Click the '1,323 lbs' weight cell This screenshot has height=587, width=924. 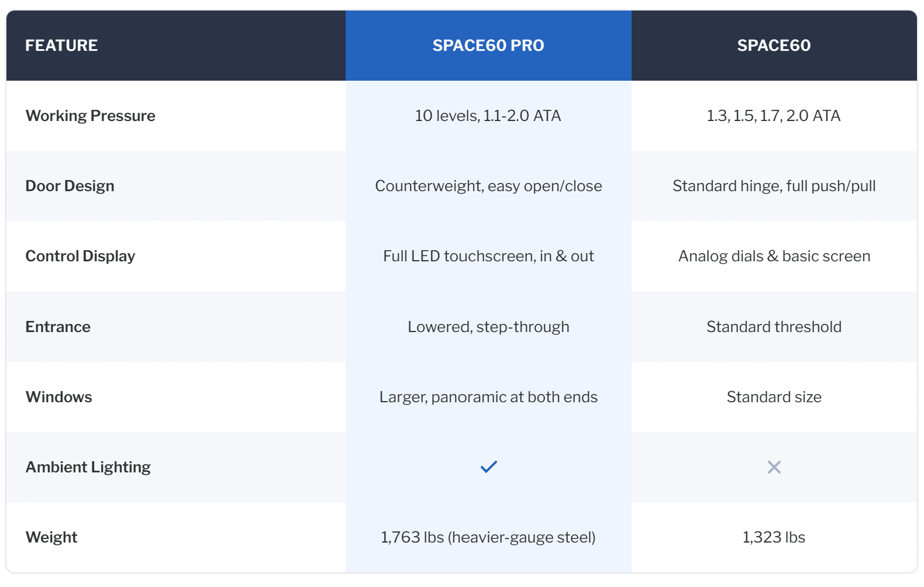(x=774, y=537)
